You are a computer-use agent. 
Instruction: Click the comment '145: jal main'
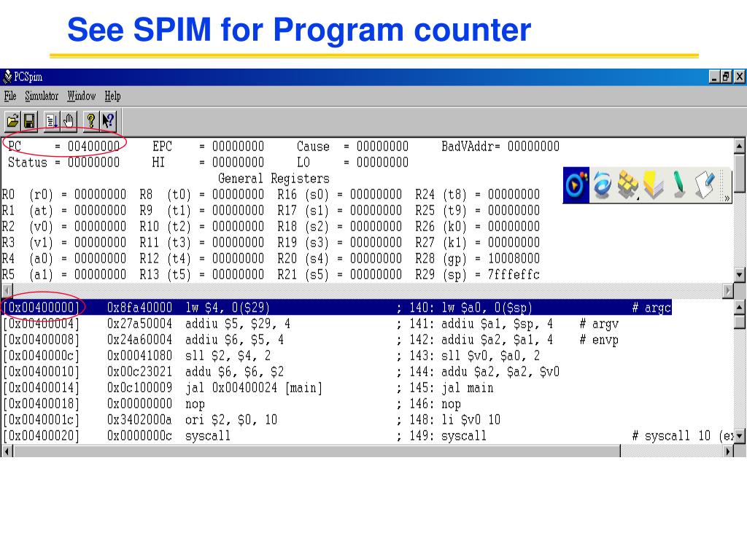coord(451,388)
